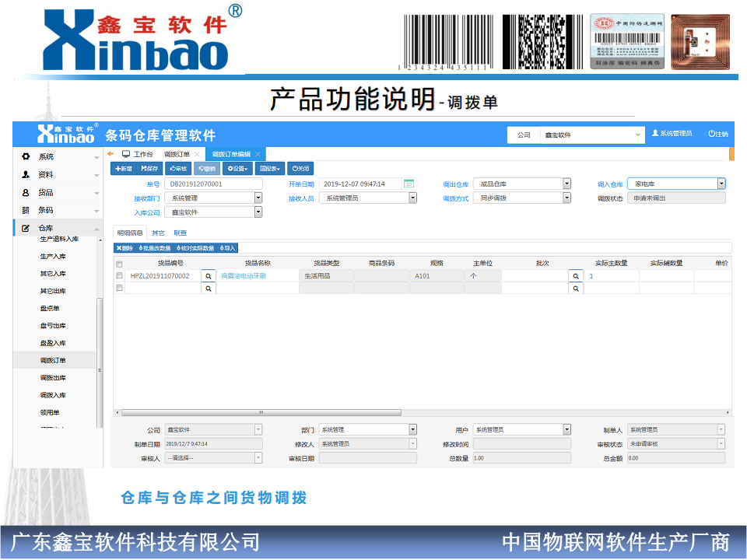Open 生产入库 in the sidebar

53,256
